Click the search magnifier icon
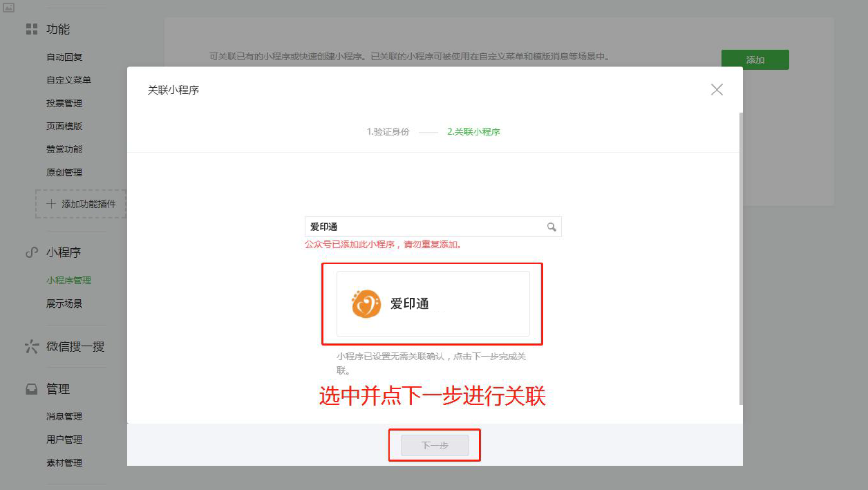The width and height of the screenshot is (868, 490). click(x=551, y=227)
